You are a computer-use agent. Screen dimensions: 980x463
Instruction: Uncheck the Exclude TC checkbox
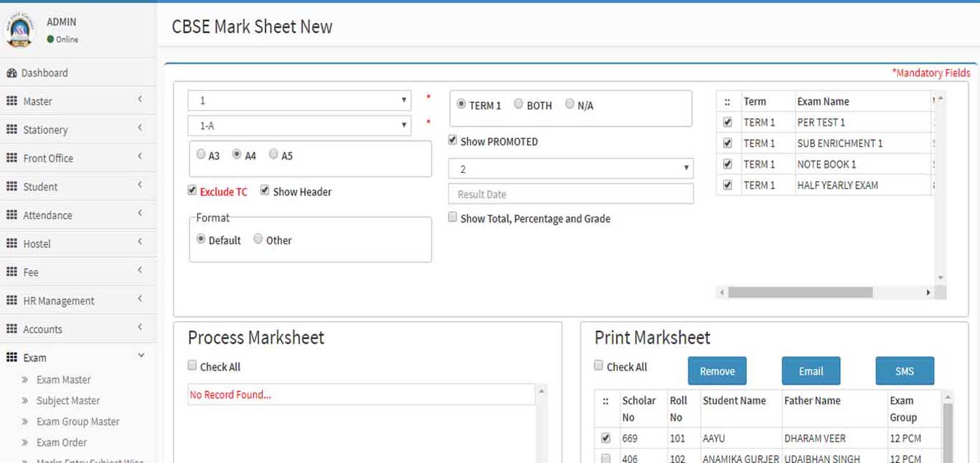[192, 191]
